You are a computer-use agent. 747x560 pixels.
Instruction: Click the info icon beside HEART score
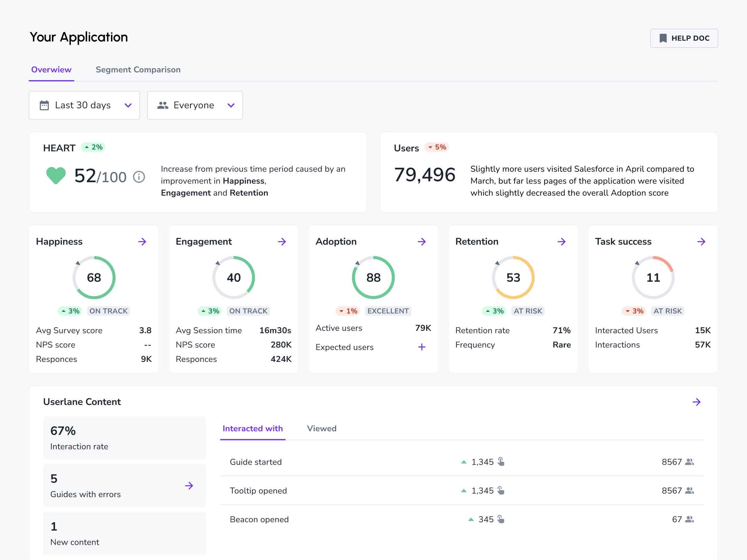click(139, 177)
